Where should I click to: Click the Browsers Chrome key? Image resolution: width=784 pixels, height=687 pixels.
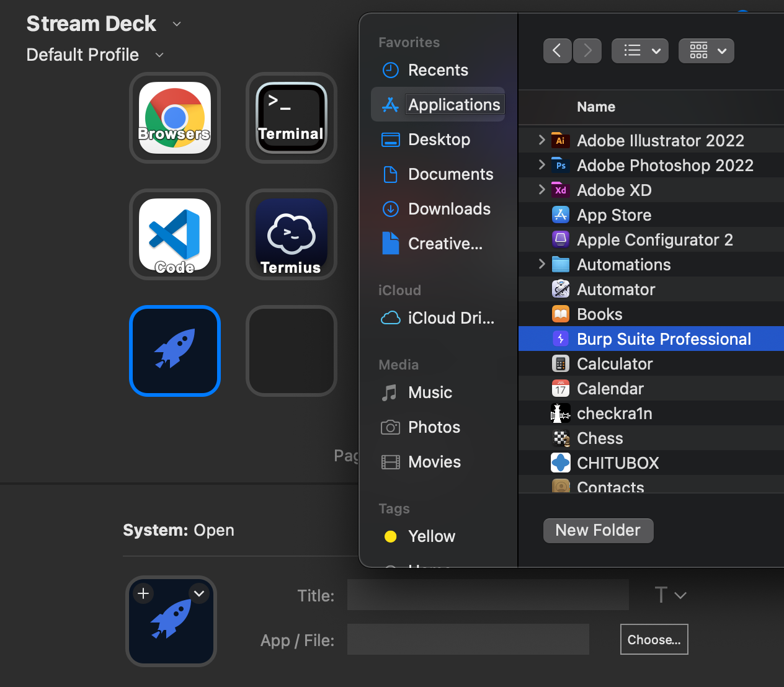(x=174, y=118)
